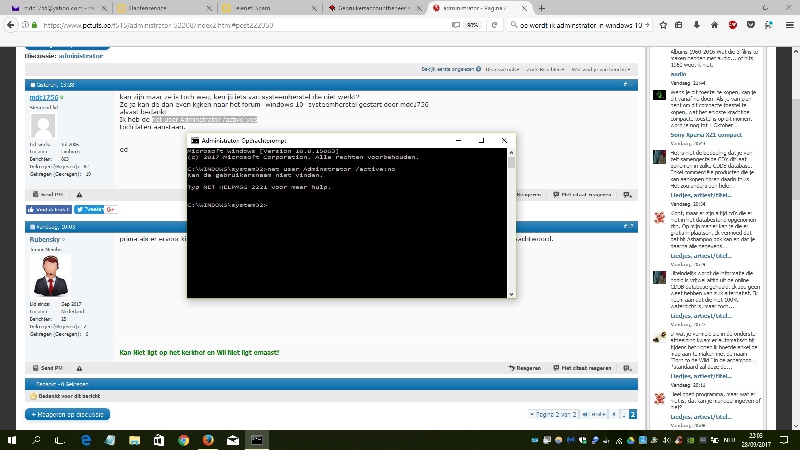The image size is (800, 450).
Task: Multi-quote icon on Rubensky post
Action: (x=627, y=368)
